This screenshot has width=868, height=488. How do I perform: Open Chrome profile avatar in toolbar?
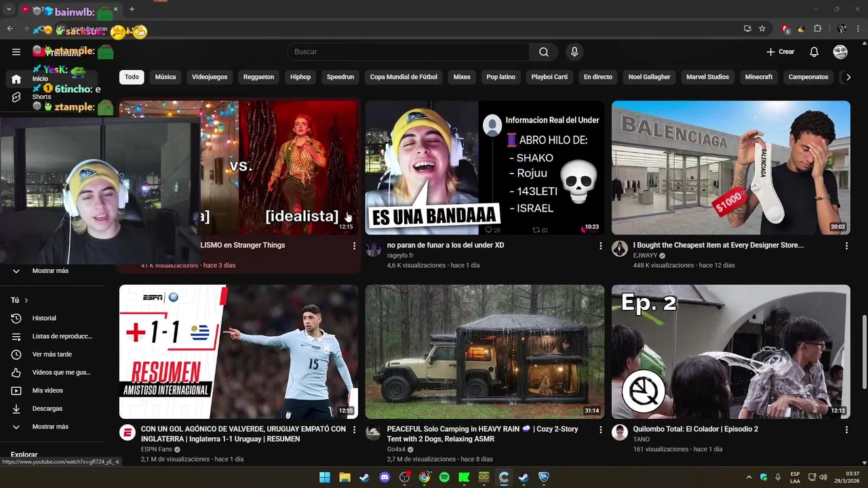842,28
